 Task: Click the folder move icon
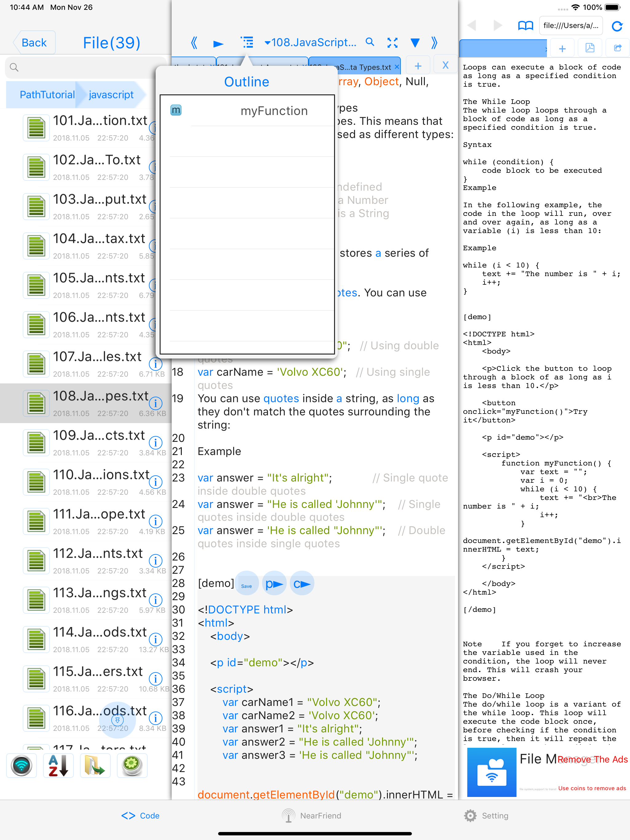[x=95, y=765]
